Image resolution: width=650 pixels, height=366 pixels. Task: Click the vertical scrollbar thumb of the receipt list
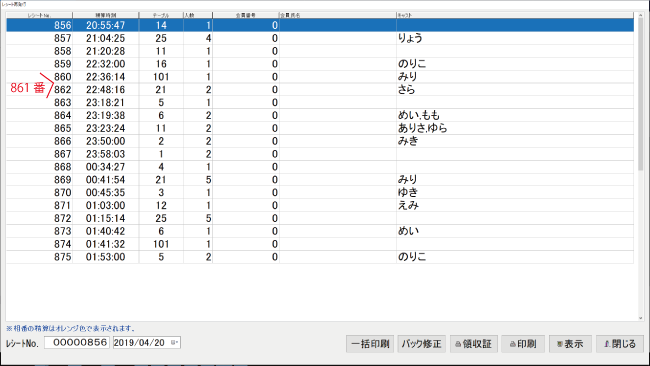coord(640,95)
